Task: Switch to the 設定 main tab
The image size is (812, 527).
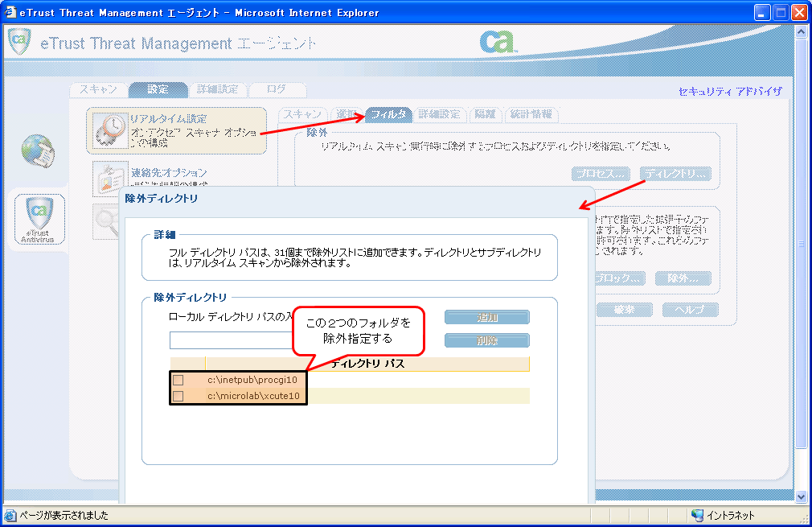Action: coord(158,89)
